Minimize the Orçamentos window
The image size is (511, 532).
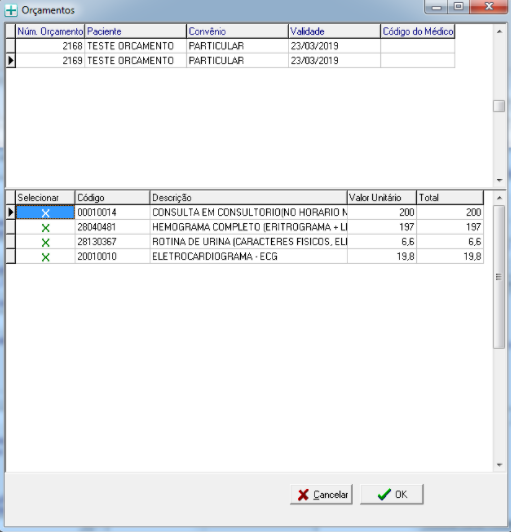(x=437, y=7)
